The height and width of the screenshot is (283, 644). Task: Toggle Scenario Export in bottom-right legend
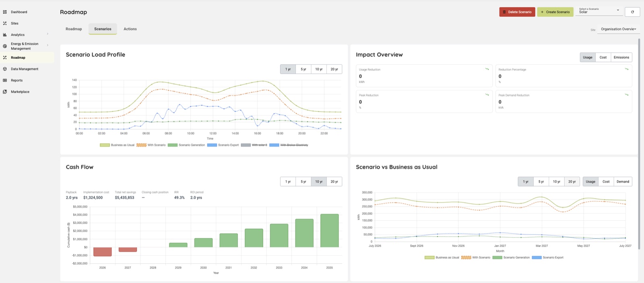coord(548,258)
